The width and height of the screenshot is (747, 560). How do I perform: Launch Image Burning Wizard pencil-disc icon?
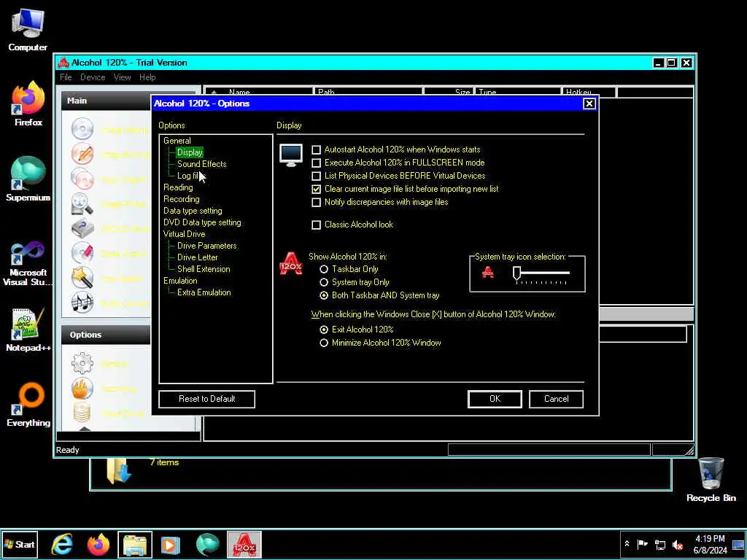click(x=82, y=154)
